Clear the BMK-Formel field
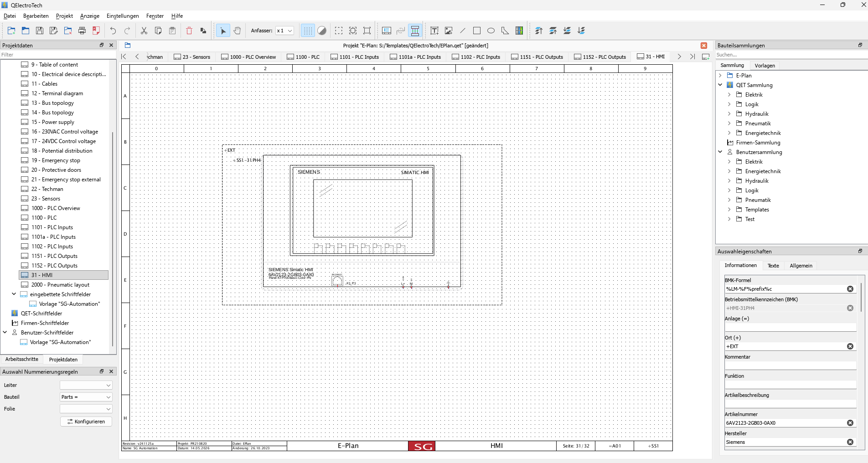The height and width of the screenshot is (463, 868). point(850,289)
